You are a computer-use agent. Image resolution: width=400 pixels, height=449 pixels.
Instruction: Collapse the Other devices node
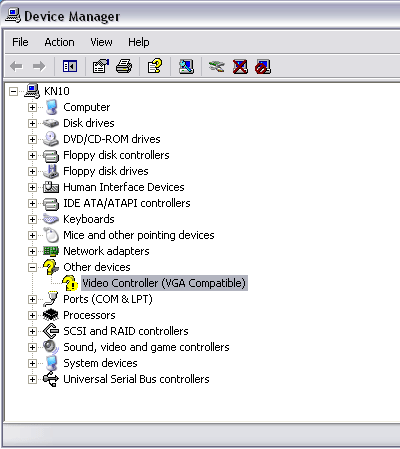coord(32,267)
